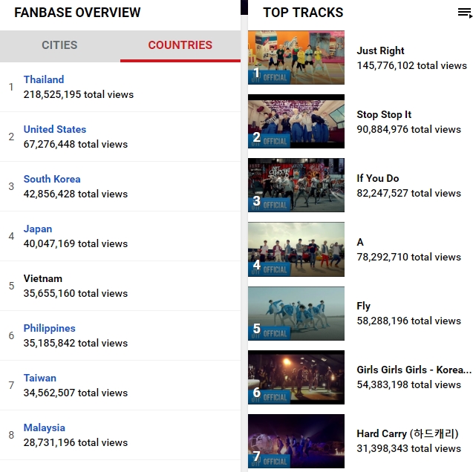Open the Taiwan country link

pos(40,378)
